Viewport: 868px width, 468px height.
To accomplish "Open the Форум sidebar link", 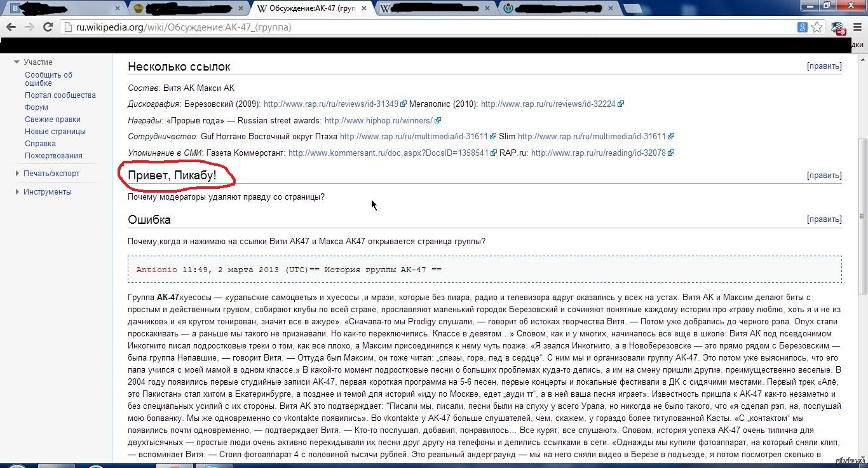I will 36,107.
